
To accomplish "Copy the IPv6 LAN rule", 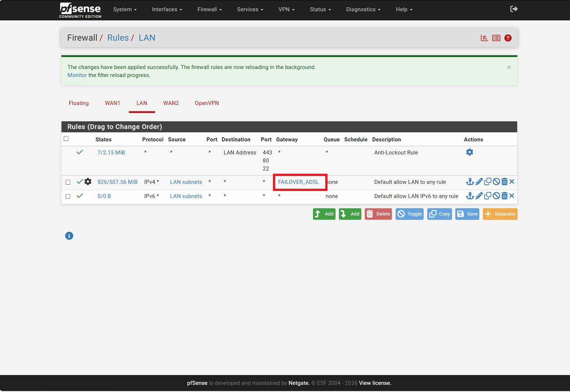I will [488, 196].
